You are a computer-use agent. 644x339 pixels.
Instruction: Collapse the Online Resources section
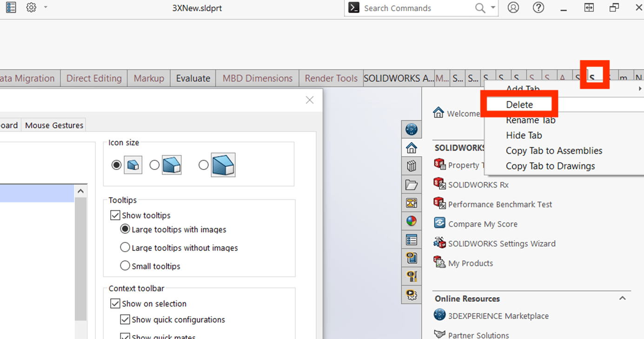pyautogui.click(x=623, y=298)
